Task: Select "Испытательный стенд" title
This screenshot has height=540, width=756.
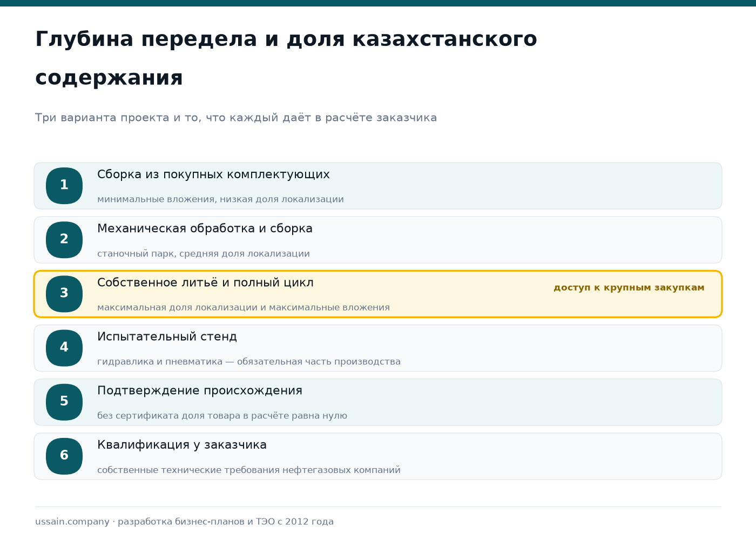Action: (167, 336)
